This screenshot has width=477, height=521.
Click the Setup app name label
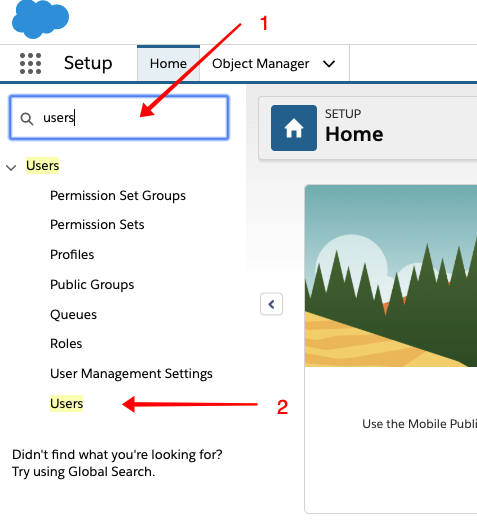(x=88, y=63)
